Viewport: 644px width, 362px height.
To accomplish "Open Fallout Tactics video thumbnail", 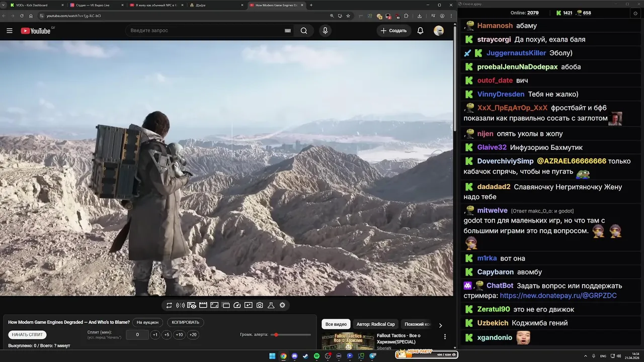I will click(348, 341).
